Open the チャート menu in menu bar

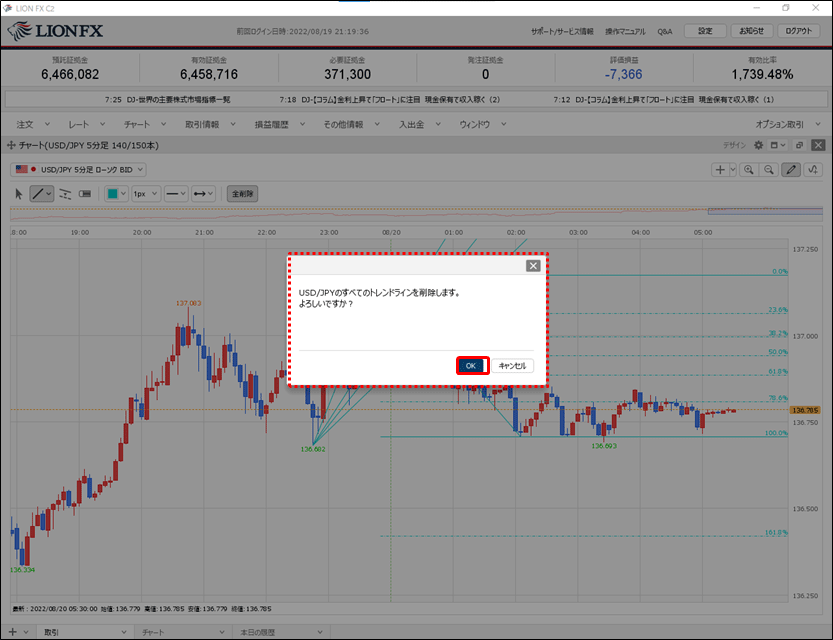click(145, 124)
